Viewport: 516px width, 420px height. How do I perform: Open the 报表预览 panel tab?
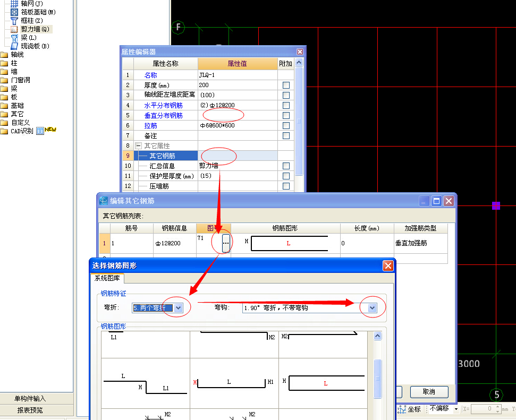[30, 410]
